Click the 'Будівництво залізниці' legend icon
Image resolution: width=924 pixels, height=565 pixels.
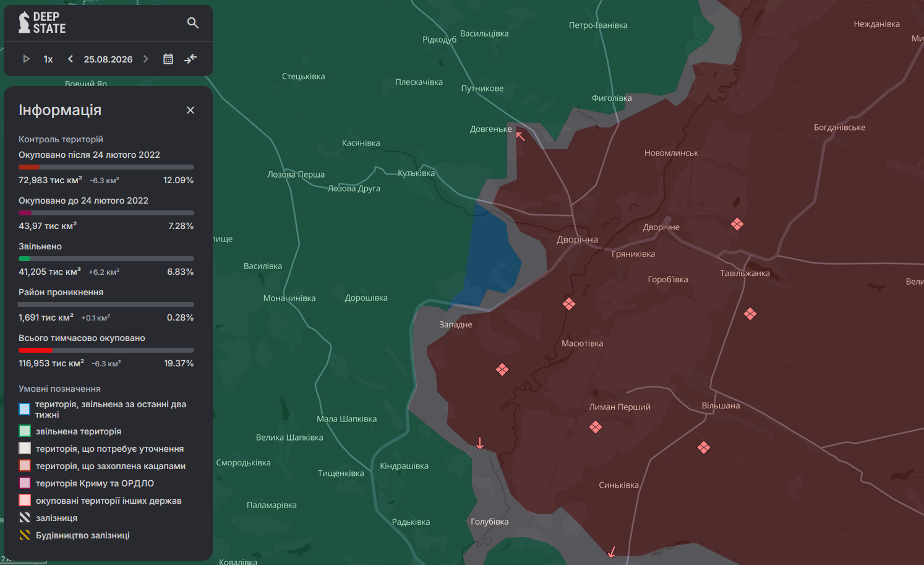[25, 535]
